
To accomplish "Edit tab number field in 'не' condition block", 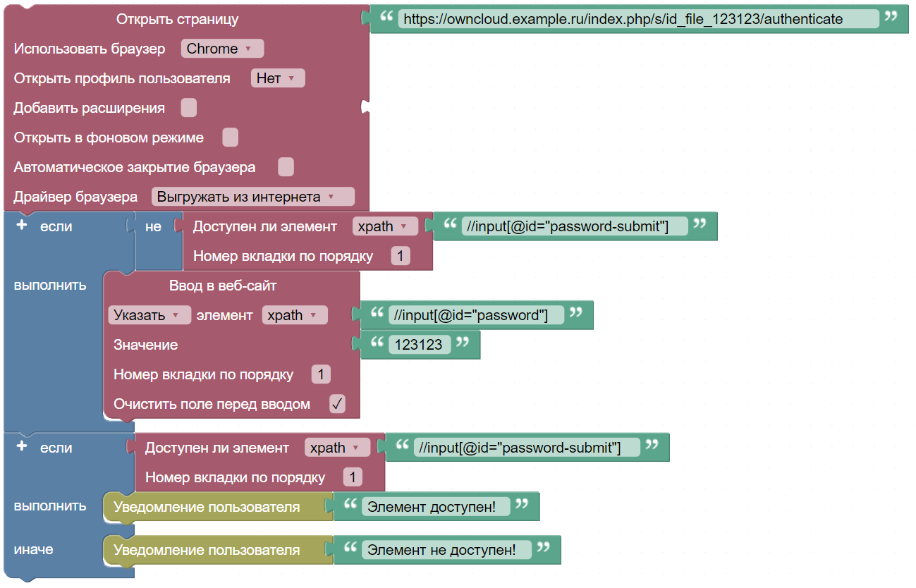I will [x=400, y=256].
